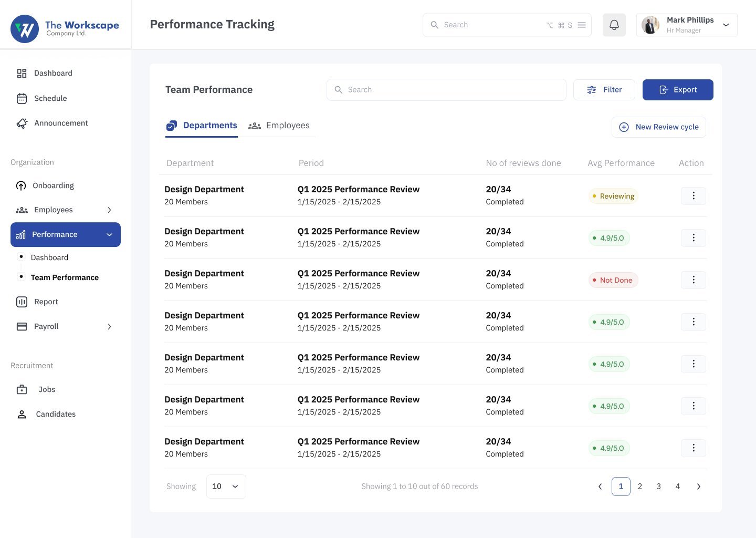Viewport: 756px width, 538px height.
Task: Click the Report icon in sidebar
Action: (x=22, y=302)
